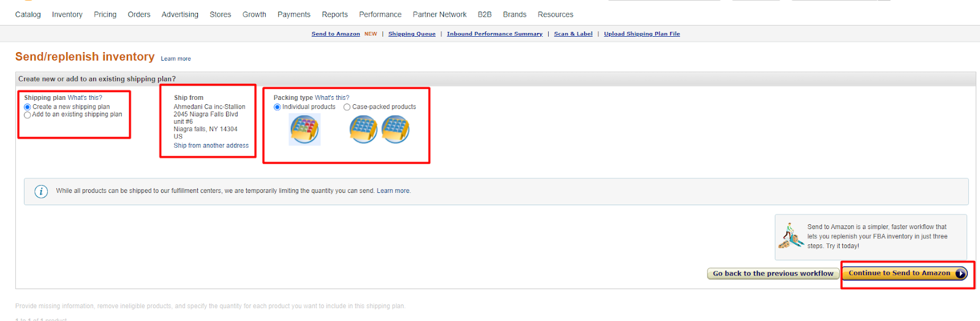Click Learn more beside page title
The image size is (980, 321).
pyautogui.click(x=176, y=59)
